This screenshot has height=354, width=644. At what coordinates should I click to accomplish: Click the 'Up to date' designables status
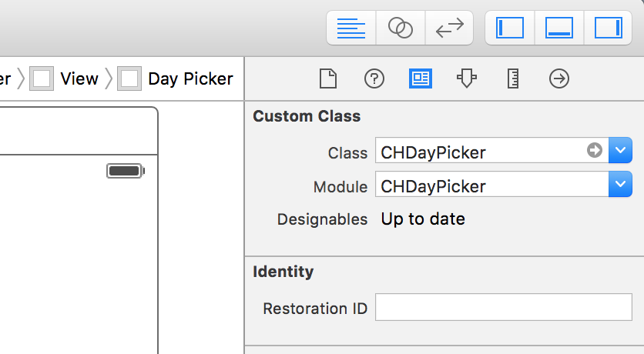[x=423, y=219]
